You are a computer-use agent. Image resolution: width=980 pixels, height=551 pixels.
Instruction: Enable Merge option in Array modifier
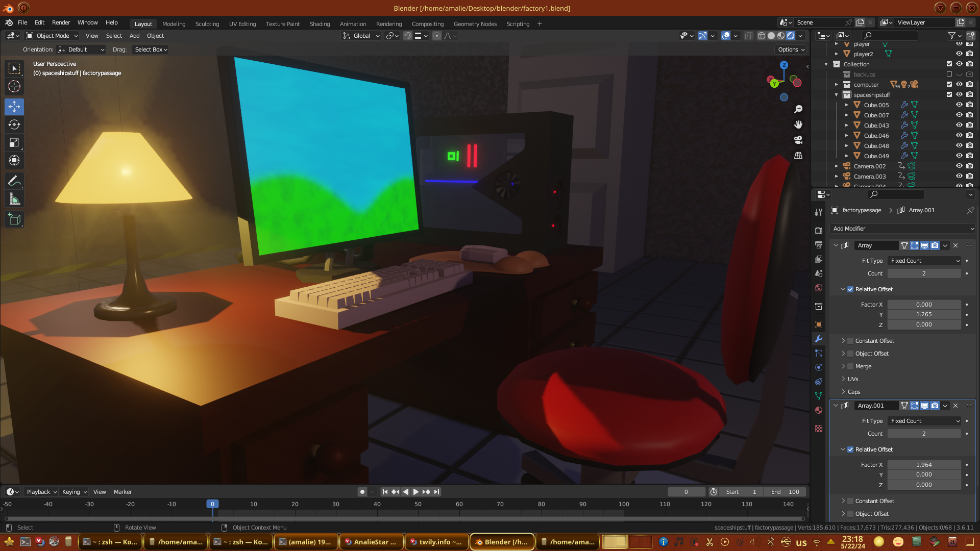pos(850,366)
